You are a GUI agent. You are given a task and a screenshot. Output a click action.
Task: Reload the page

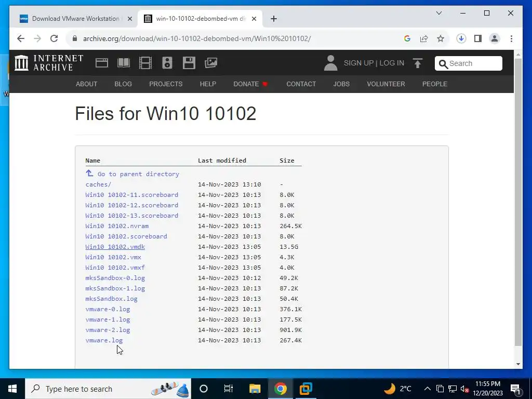tap(54, 38)
